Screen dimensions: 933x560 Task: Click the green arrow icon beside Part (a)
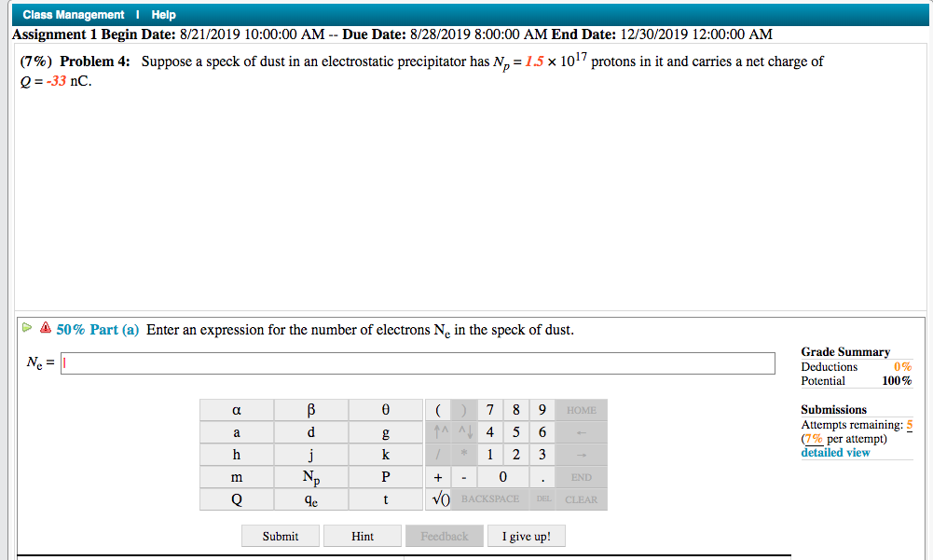[26, 329]
